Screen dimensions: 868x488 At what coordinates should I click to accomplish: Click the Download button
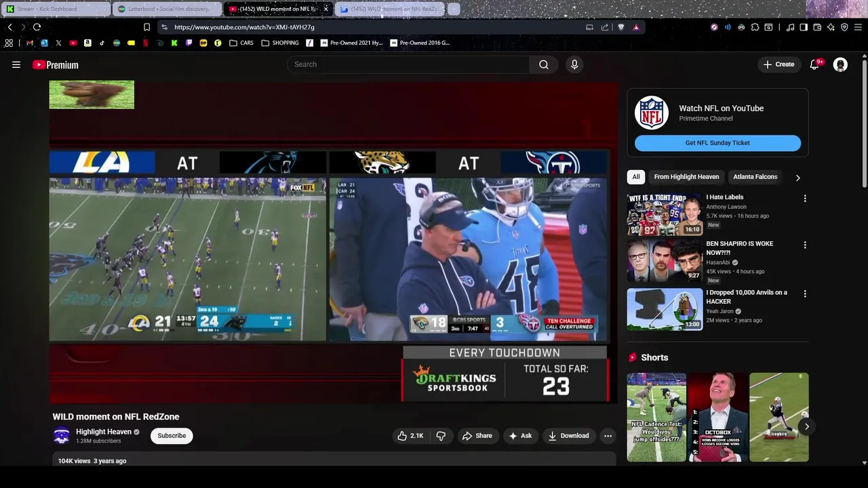(x=568, y=436)
